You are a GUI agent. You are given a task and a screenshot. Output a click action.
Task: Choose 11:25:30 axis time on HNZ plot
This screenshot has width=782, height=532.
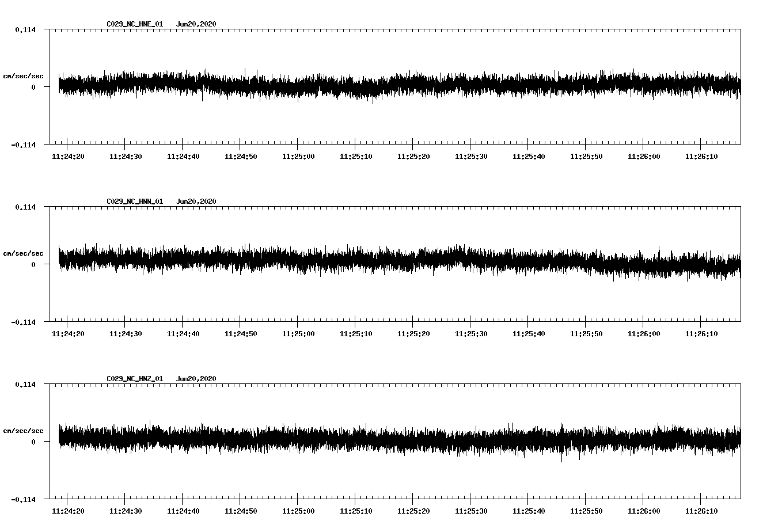(x=471, y=511)
